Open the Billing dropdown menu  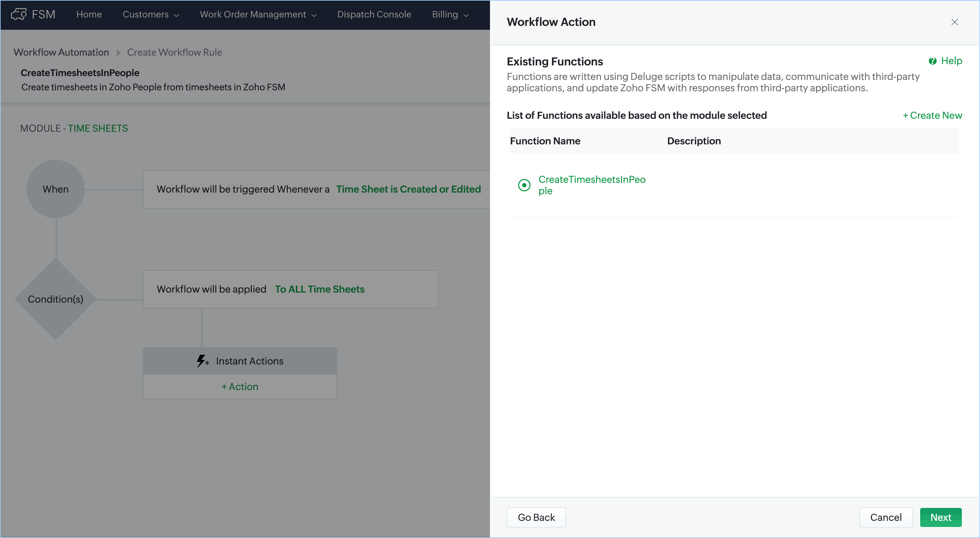[x=450, y=15]
